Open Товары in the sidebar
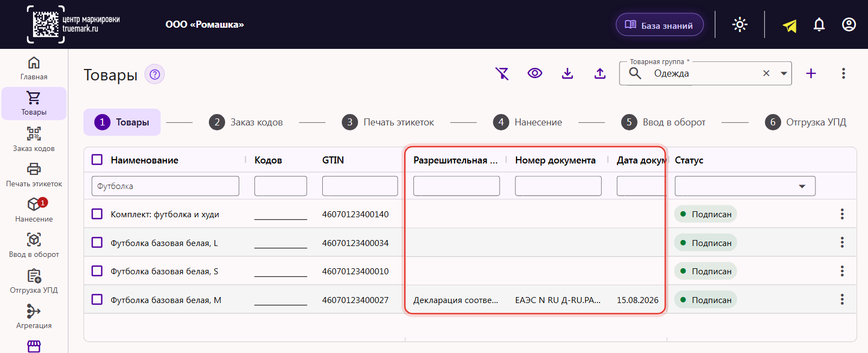This screenshot has width=868, height=353. pos(34,103)
